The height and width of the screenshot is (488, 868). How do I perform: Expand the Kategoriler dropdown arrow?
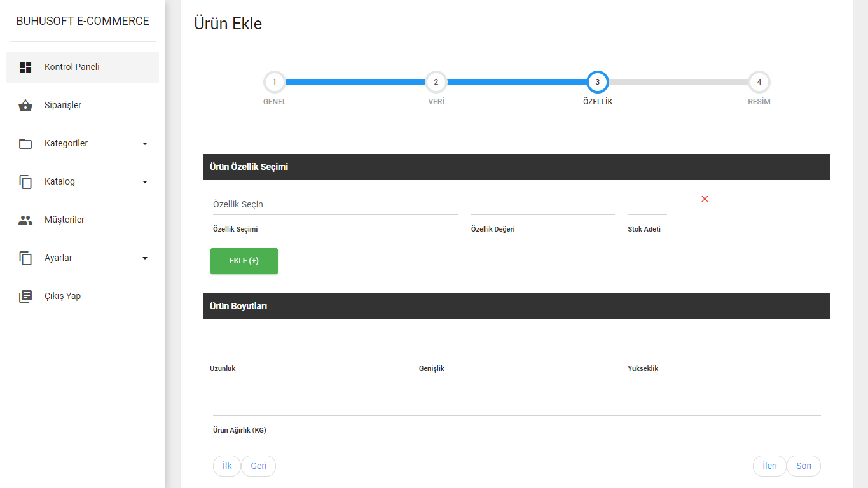[x=145, y=144]
